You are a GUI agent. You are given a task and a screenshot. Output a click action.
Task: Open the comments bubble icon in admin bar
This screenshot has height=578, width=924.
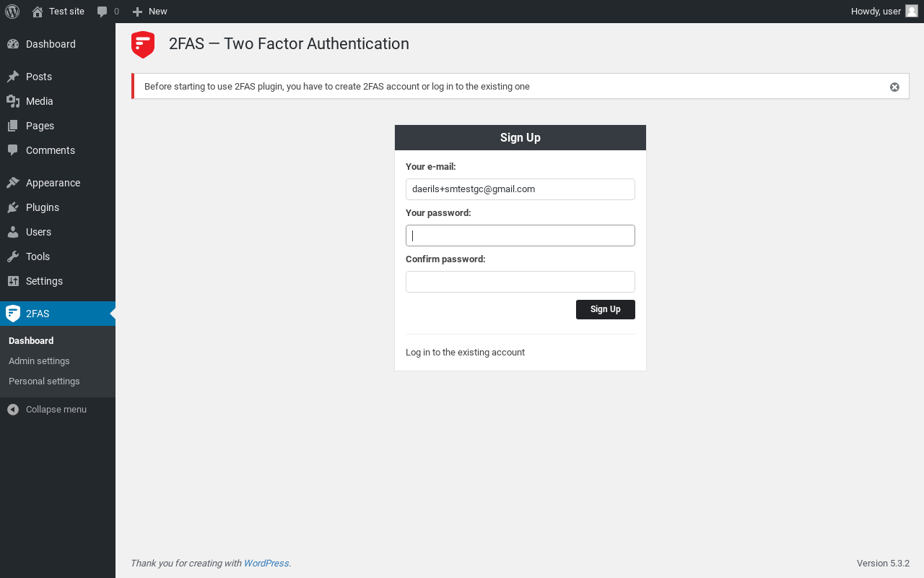[103, 12]
